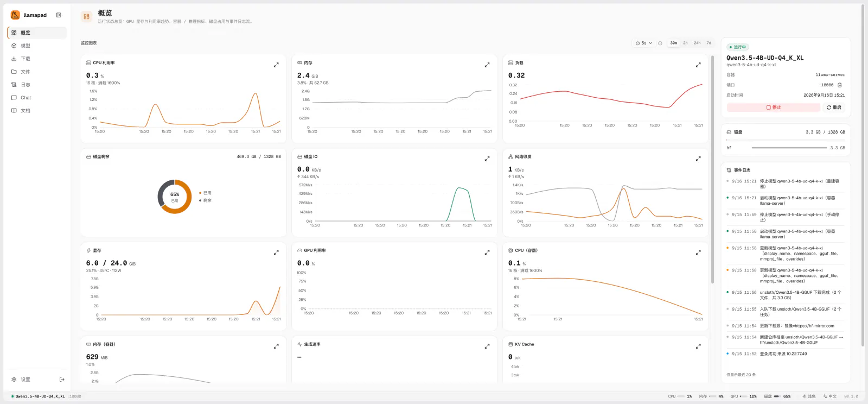Expand the 内存（容器）chart
The width and height of the screenshot is (868, 404).
pyautogui.click(x=276, y=346)
